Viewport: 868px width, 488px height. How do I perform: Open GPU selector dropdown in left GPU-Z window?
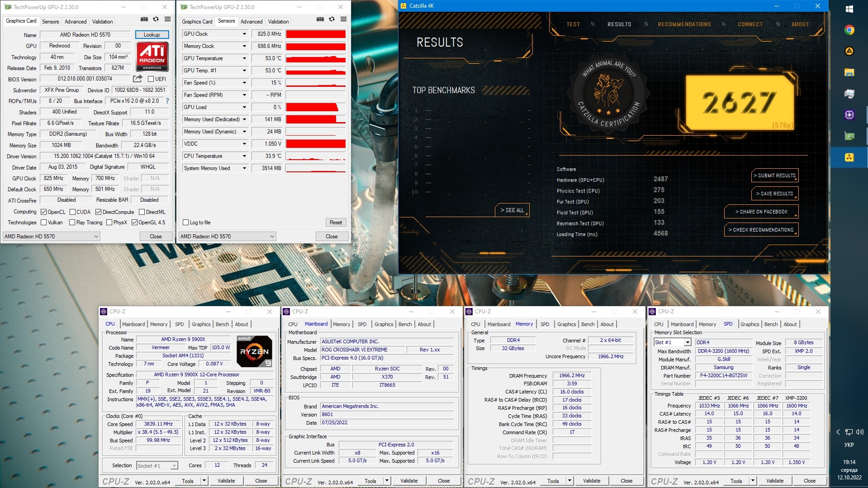(x=52, y=237)
